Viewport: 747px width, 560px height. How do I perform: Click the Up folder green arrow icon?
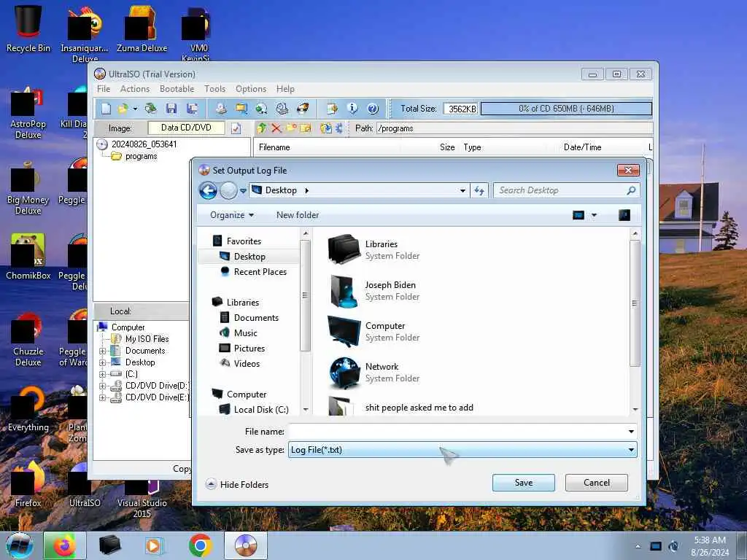262,128
